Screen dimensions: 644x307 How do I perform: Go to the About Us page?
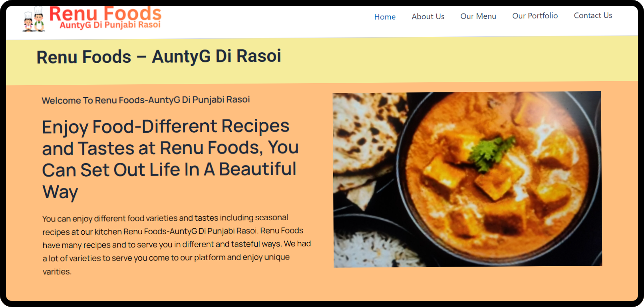[428, 16]
